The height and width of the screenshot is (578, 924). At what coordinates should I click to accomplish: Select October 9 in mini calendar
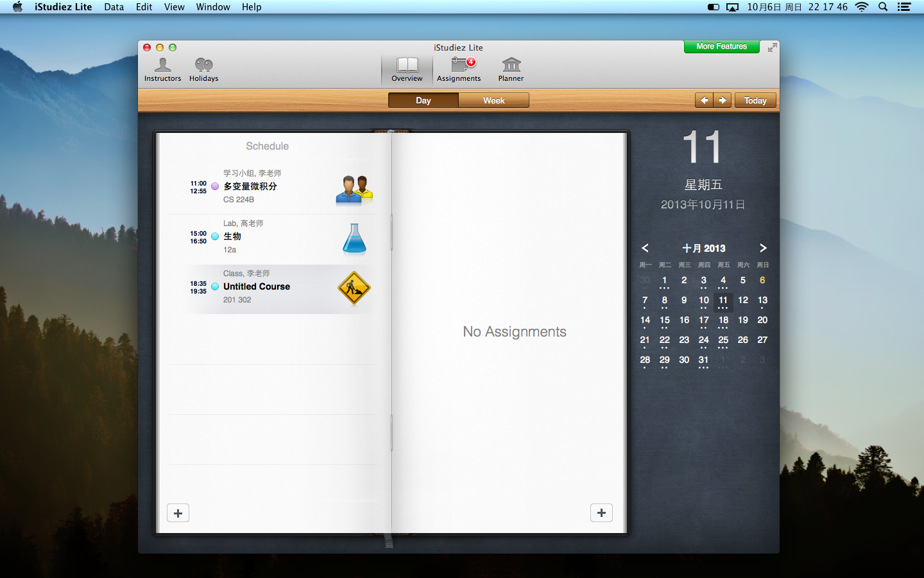pyautogui.click(x=684, y=301)
